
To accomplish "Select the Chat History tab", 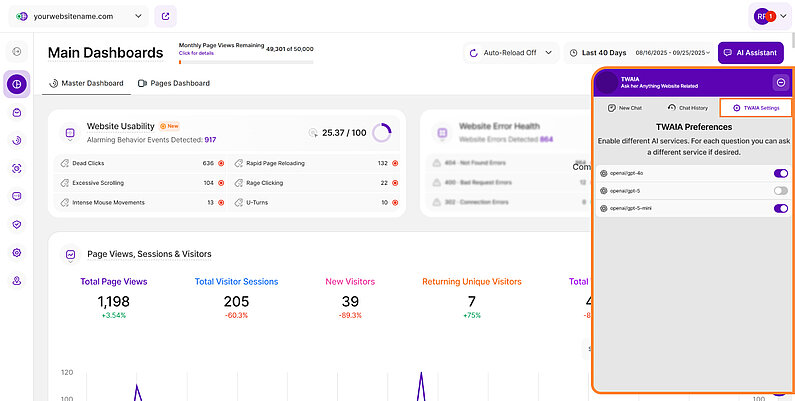I will pos(686,107).
